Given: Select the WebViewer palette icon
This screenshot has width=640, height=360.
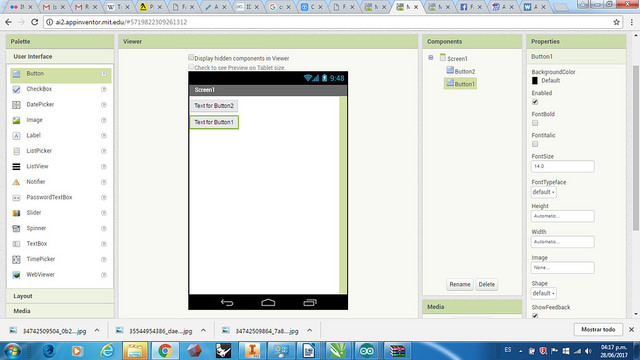Looking at the screenshot, I should (x=16, y=275).
